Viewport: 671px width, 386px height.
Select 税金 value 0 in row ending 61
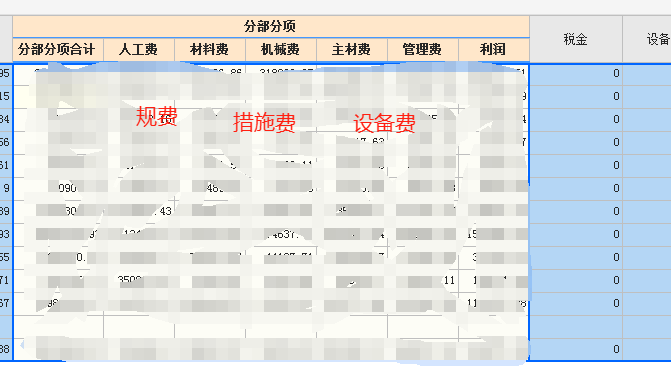pos(576,166)
